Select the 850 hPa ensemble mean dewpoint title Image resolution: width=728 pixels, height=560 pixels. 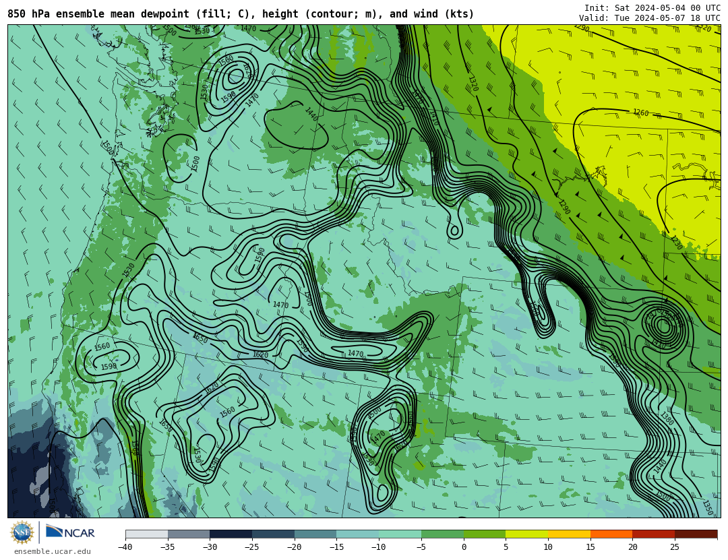click(x=241, y=14)
